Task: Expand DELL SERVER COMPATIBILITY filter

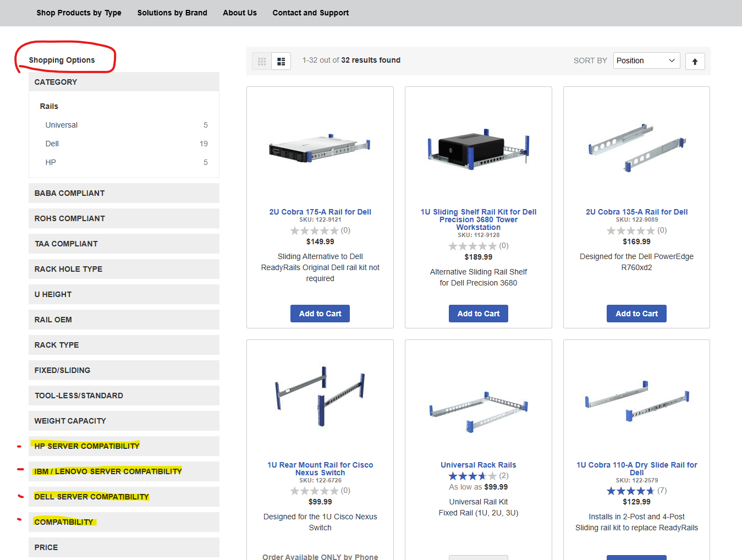Action: coord(124,497)
